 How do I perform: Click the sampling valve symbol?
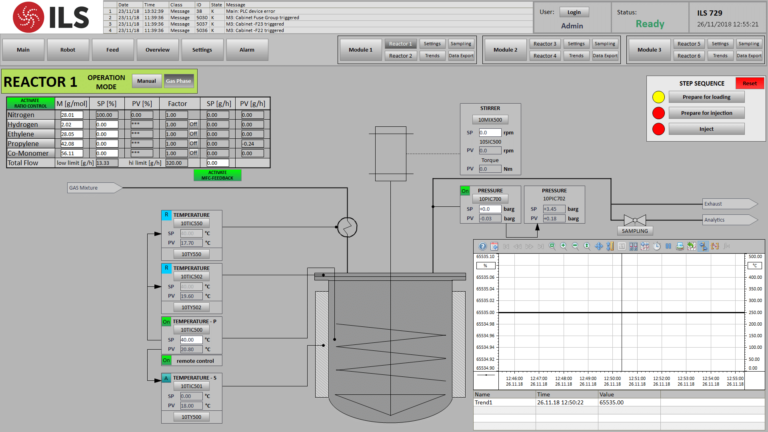(x=629, y=219)
